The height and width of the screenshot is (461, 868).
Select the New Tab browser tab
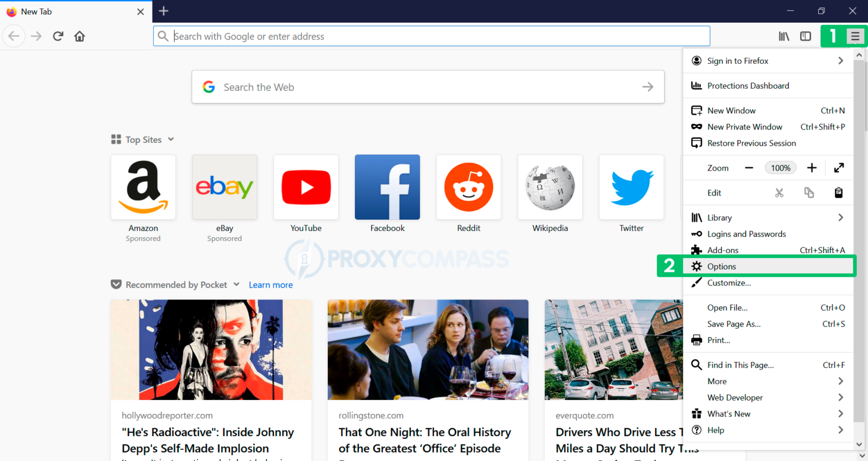point(68,11)
